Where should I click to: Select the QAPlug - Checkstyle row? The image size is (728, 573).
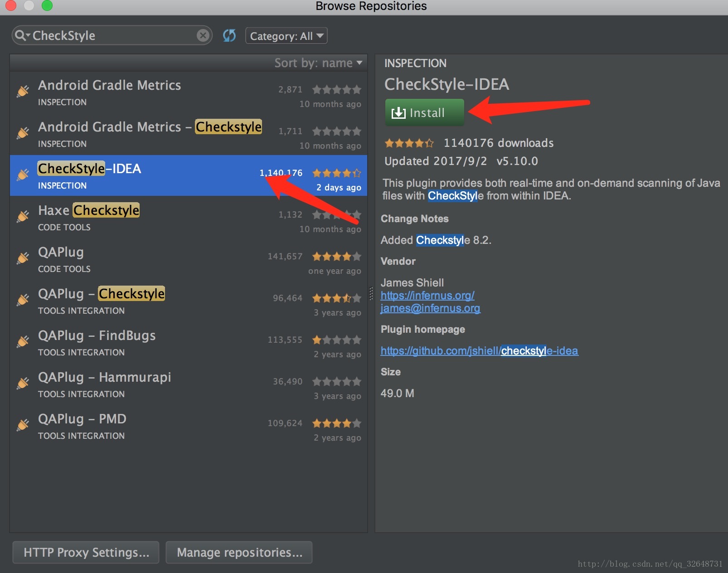[x=189, y=301]
